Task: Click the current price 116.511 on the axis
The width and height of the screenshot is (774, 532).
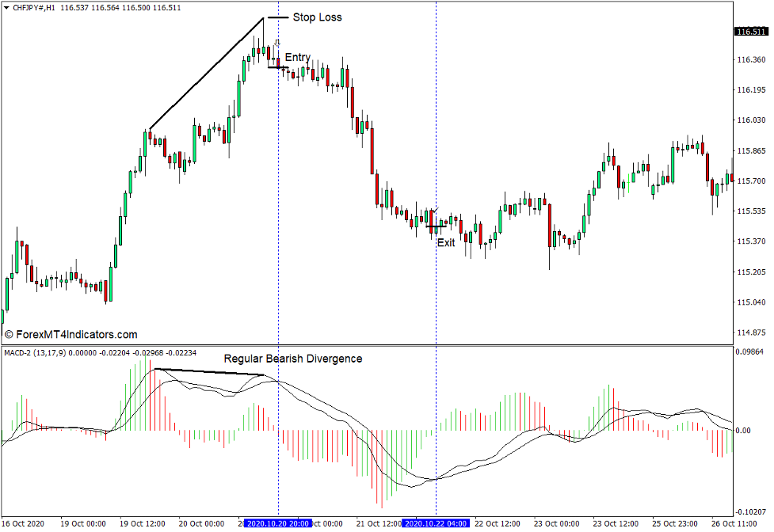Action: [x=750, y=32]
